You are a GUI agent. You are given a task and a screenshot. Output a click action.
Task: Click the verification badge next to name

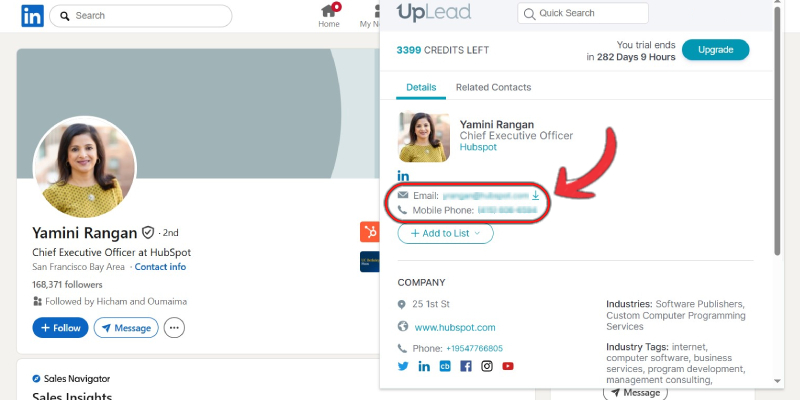point(148,233)
